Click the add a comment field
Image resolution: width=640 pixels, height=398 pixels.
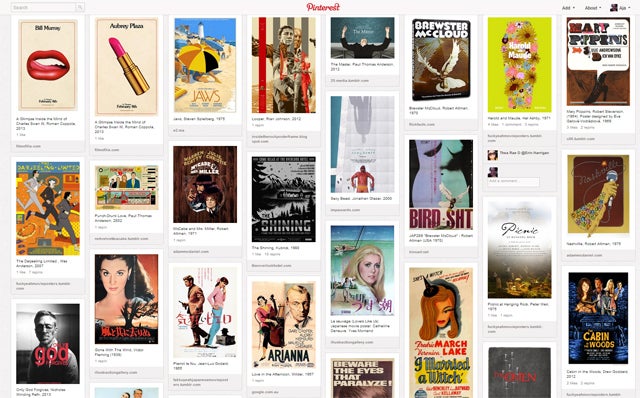[513, 181]
